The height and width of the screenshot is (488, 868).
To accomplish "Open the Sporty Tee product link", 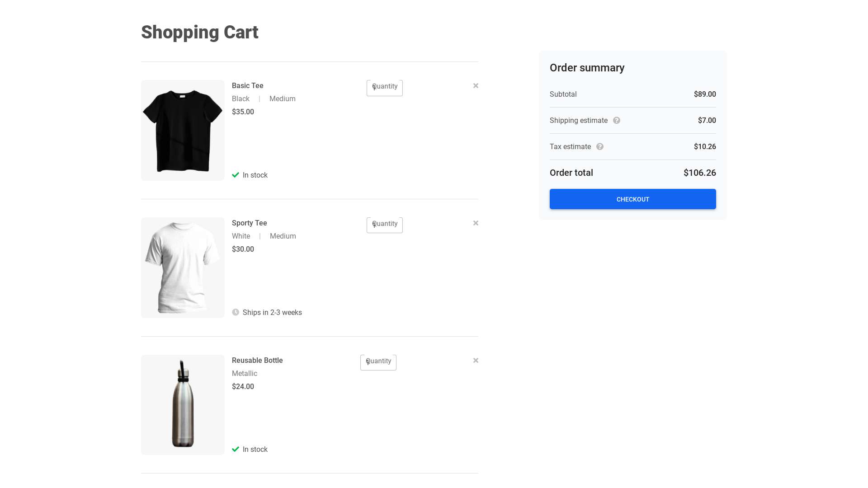I will click(x=249, y=223).
